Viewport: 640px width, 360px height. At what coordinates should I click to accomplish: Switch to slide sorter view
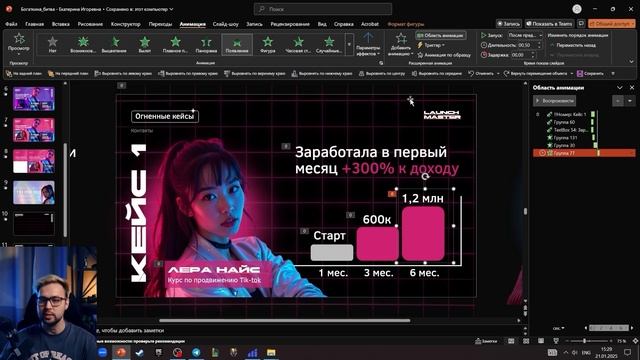point(526,341)
